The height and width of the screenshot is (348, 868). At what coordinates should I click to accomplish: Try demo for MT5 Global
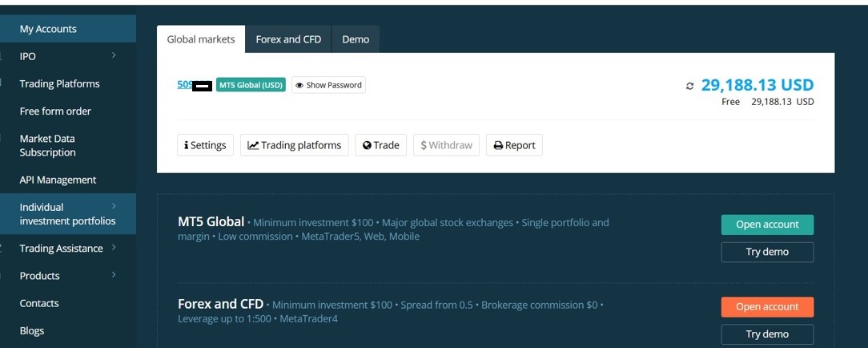[767, 252]
